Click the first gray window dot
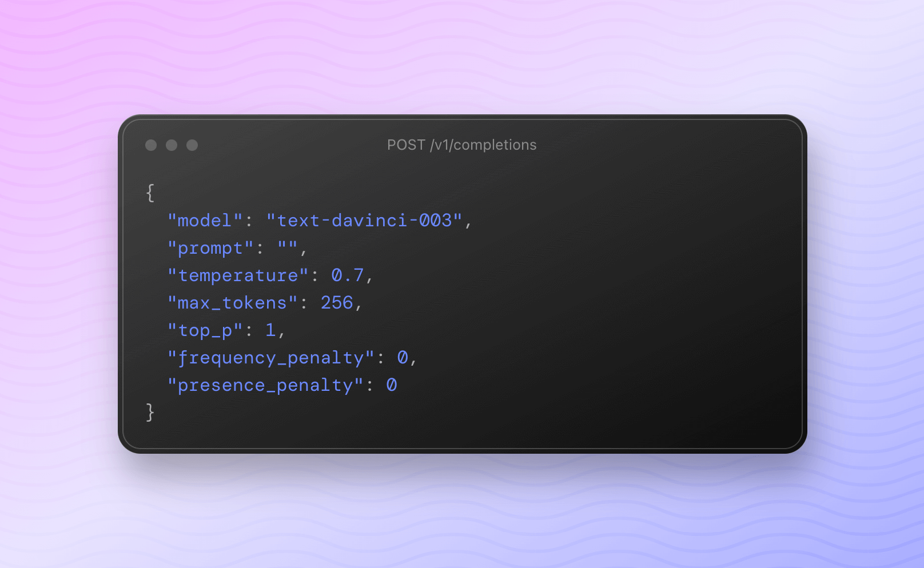Image resolution: width=924 pixels, height=568 pixels. tap(151, 145)
